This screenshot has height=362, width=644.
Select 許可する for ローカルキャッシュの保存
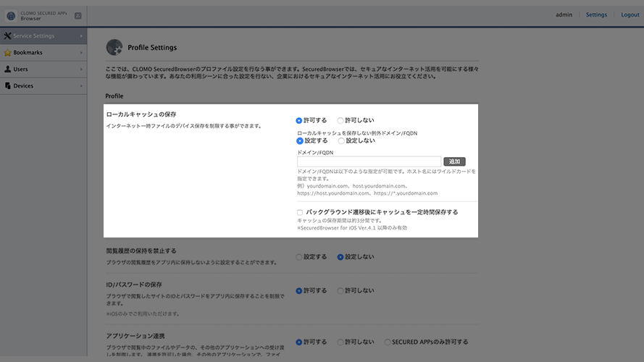click(299, 120)
